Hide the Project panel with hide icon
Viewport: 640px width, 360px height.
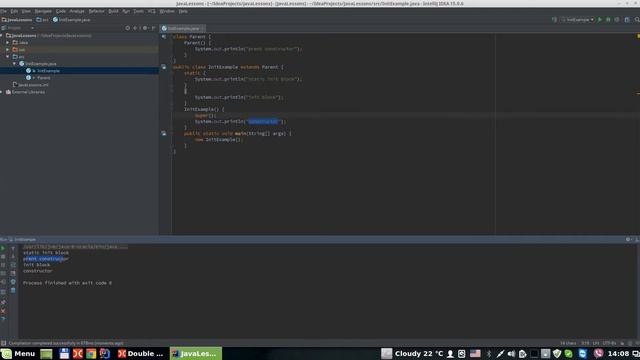(x=153, y=28)
